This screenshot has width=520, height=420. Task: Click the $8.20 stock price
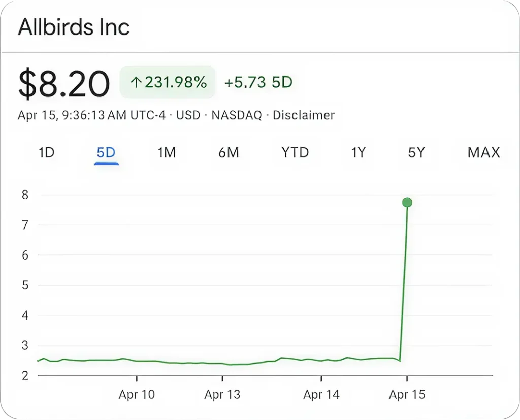[x=64, y=84]
